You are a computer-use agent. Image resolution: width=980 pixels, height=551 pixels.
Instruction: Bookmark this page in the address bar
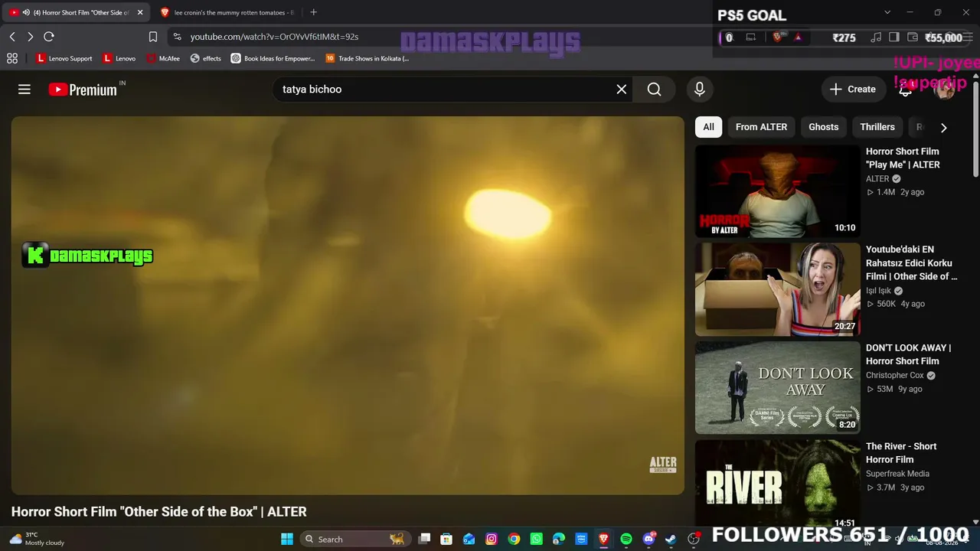click(153, 37)
